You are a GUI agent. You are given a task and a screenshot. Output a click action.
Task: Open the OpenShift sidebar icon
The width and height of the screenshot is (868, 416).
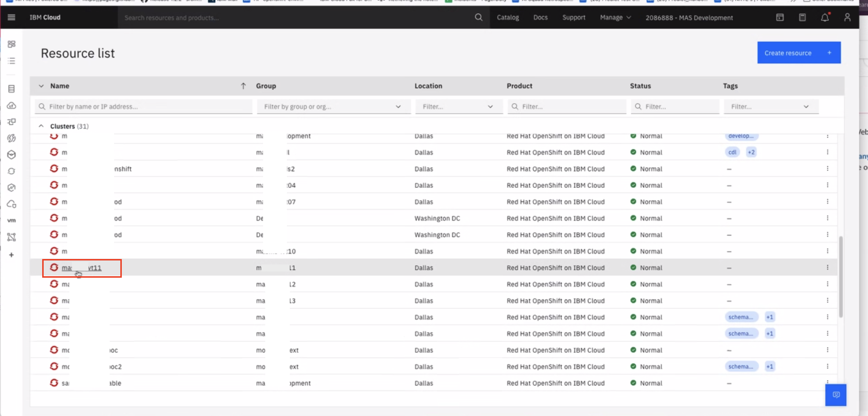click(x=11, y=171)
